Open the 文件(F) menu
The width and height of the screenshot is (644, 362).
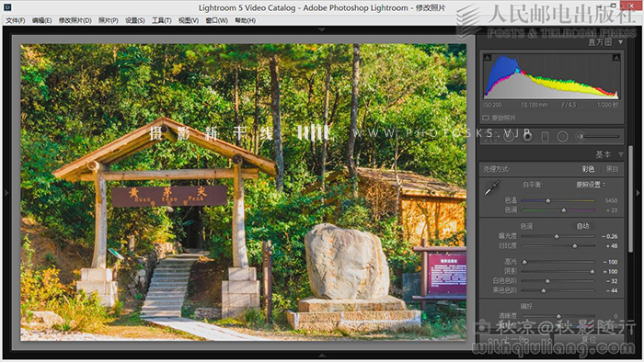(16, 20)
